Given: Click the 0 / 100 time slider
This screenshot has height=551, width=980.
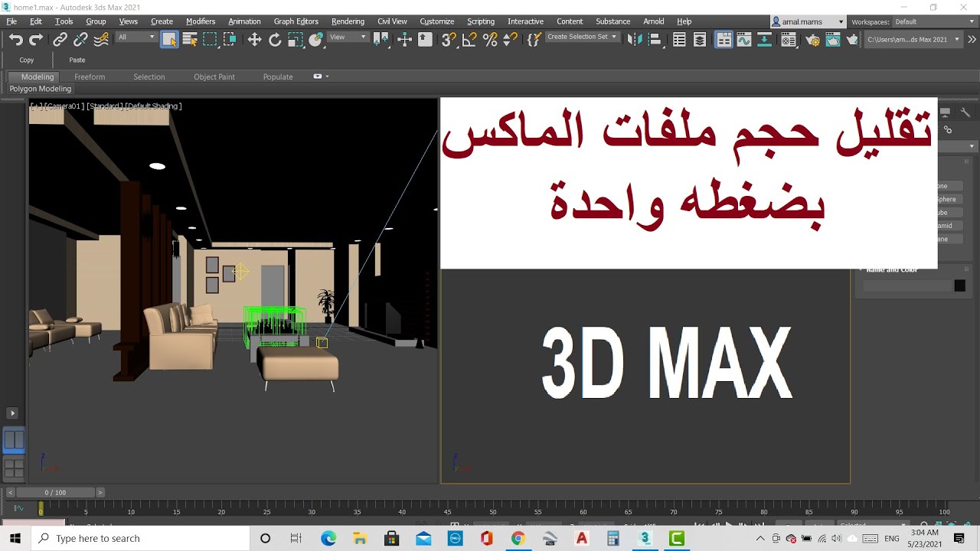Looking at the screenshot, I should coord(55,492).
